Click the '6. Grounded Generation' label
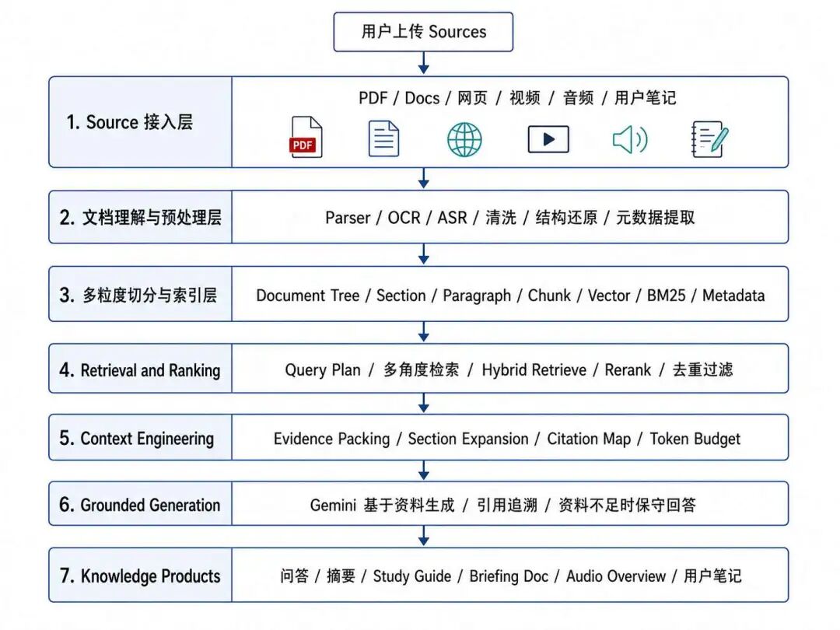Viewport: 840px width, 630px height. [140, 505]
